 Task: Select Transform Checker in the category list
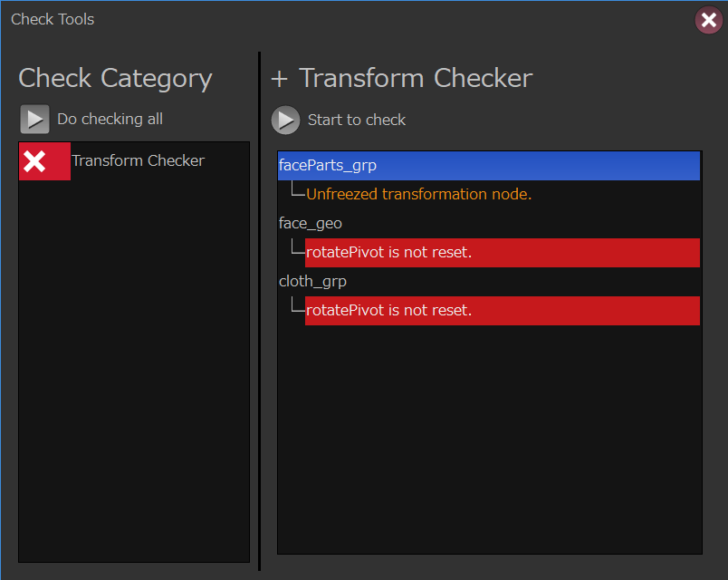coord(138,161)
